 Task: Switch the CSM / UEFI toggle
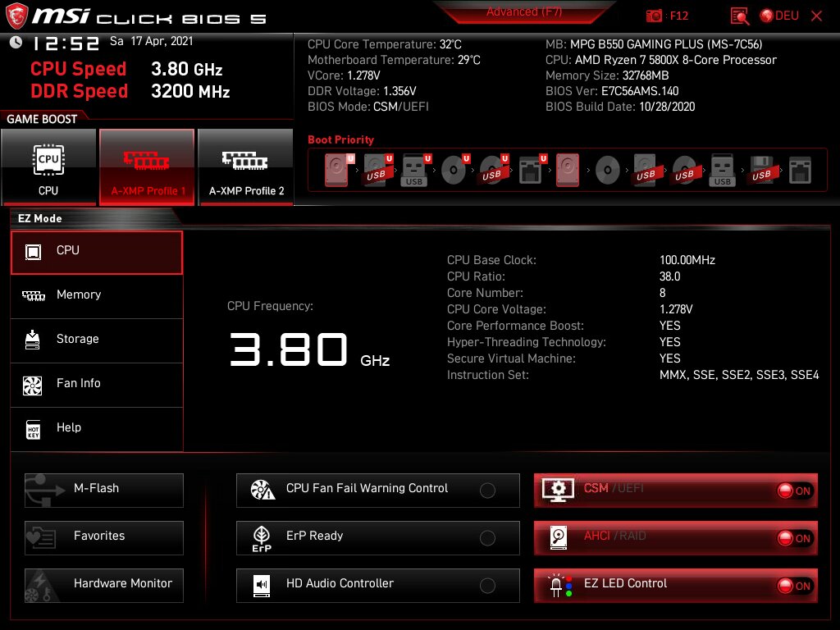click(x=795, y=491)
